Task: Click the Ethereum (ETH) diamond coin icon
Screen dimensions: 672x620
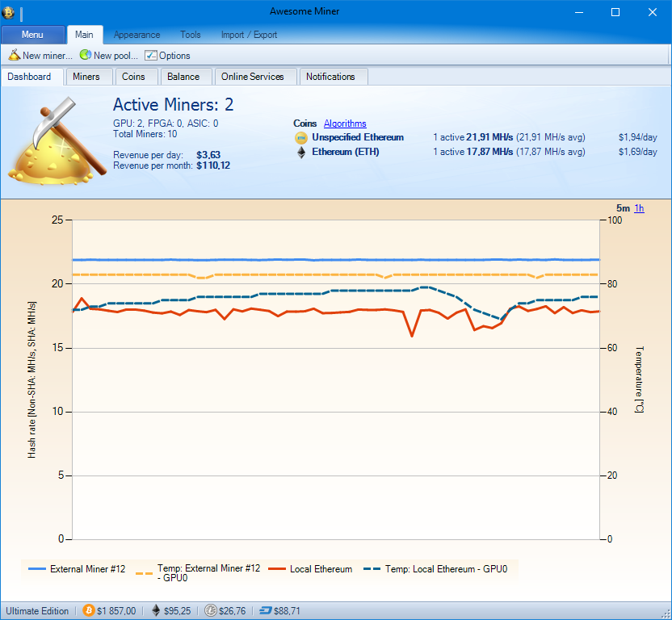Action: tap(302, 152)
